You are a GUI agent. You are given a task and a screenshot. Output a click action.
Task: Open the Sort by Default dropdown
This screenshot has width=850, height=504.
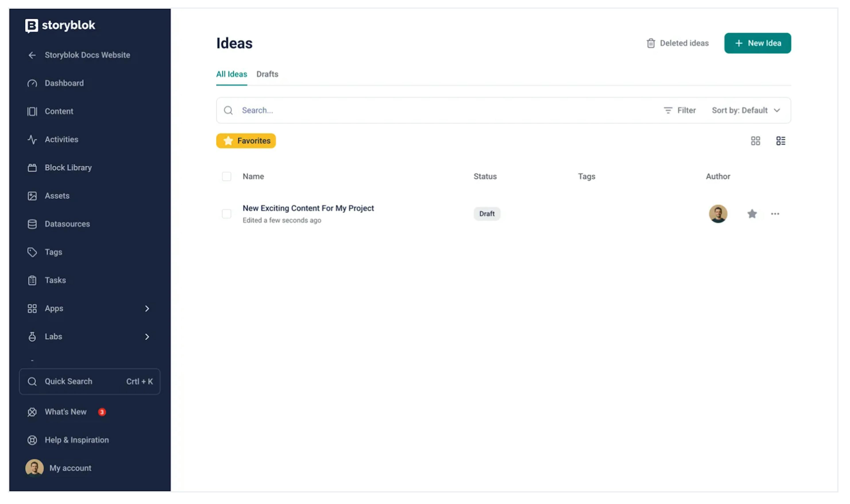coord(745,110)
